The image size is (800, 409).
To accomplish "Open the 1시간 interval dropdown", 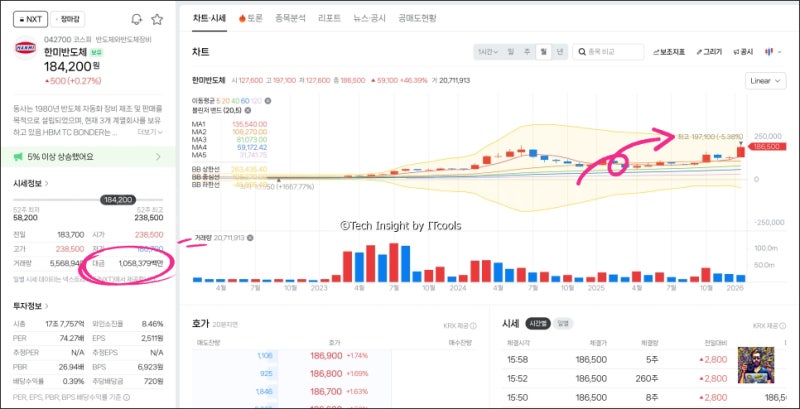I will 487,52.
